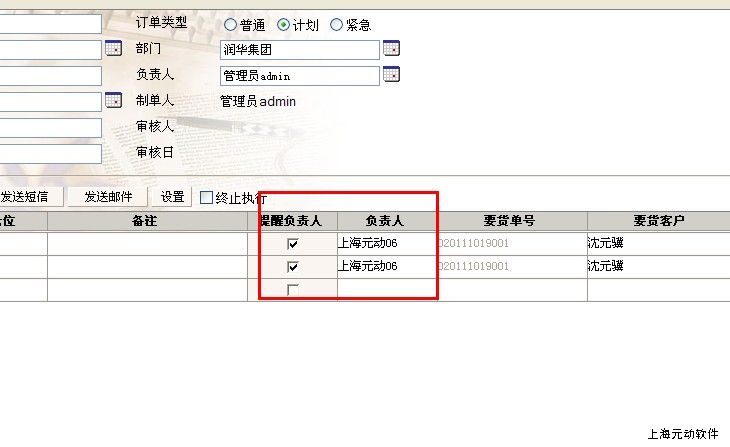Image resolution: width=730 pixels, height=447 pixels.
Task: Click the 要货单号 column header
Action: point(511,221)
